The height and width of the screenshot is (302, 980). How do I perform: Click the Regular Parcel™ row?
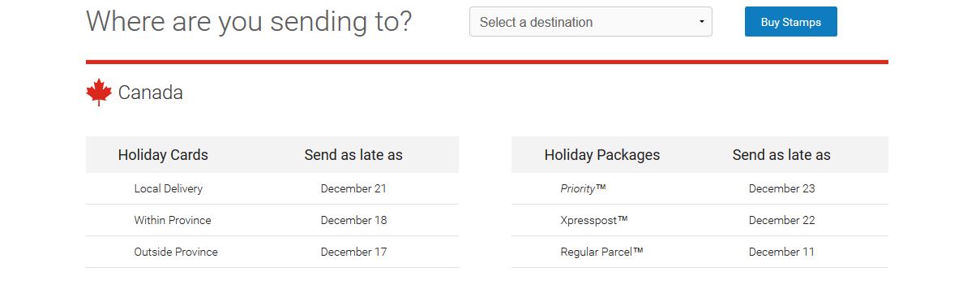700,252
